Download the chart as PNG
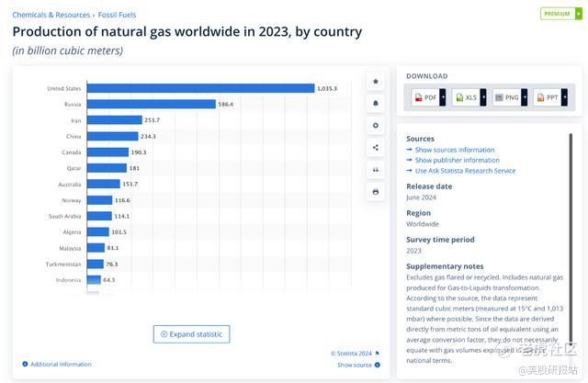Viewport: 588px width, 383px height. 506,96
